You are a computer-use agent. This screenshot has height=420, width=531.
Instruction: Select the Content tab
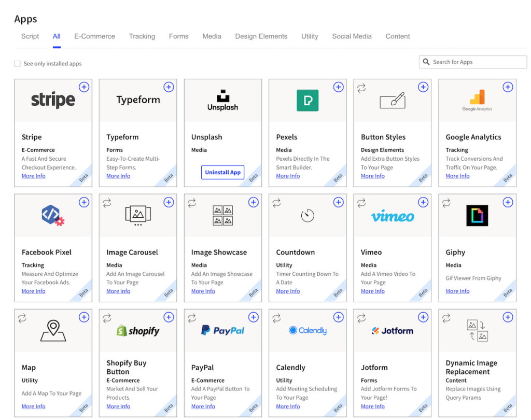pyautogui.click(x=398, y=36)
